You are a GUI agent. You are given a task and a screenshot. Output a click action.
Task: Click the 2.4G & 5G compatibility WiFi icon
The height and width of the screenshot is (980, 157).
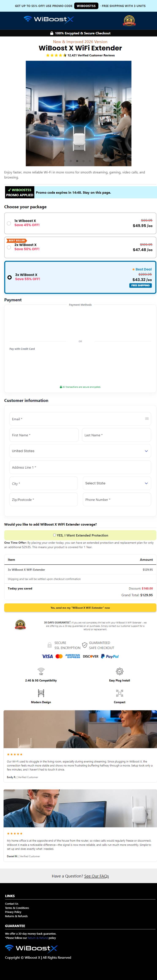41,672
